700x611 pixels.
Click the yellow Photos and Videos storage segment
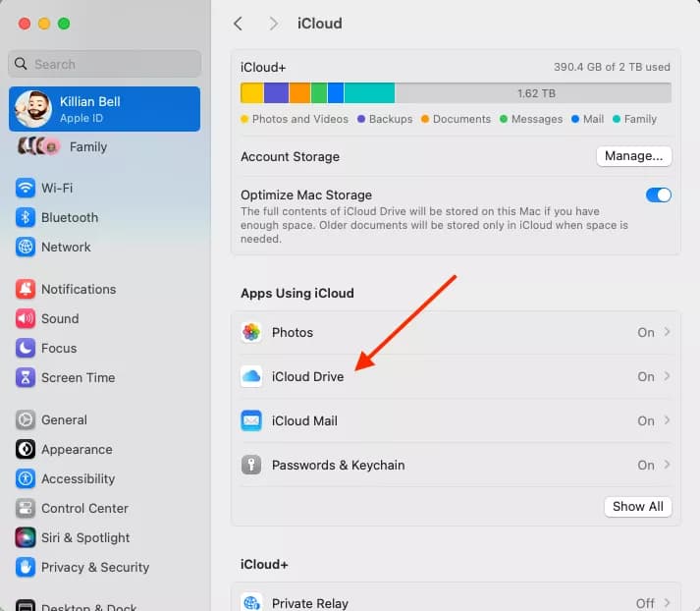pyautogui.click(x=251, y=93)
